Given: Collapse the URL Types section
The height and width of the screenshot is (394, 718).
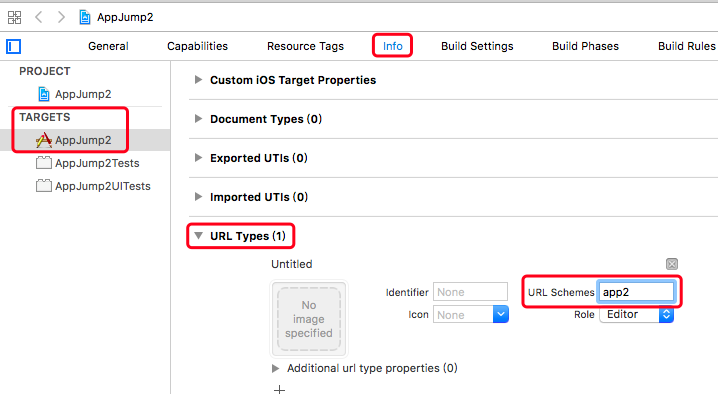Looking at the screenshot, I should pos(198,235).
